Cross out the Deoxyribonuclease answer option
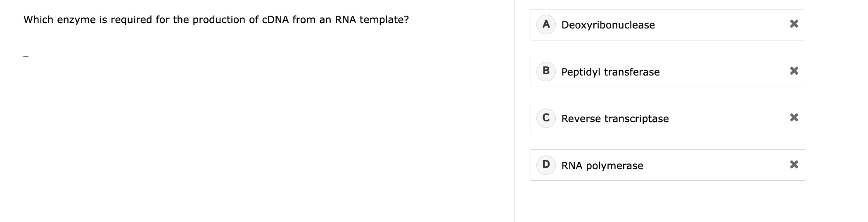868x222 pixels. click(x=794, y=24)
